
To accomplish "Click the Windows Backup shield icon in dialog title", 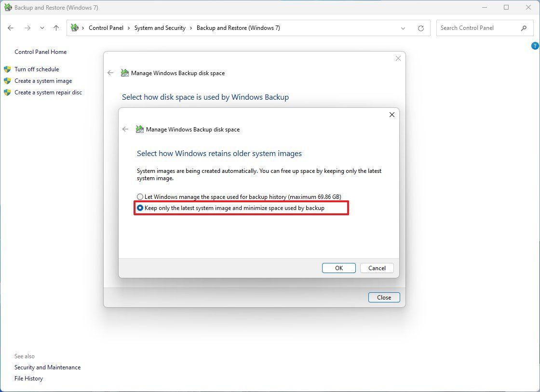I will pos(139,129).
